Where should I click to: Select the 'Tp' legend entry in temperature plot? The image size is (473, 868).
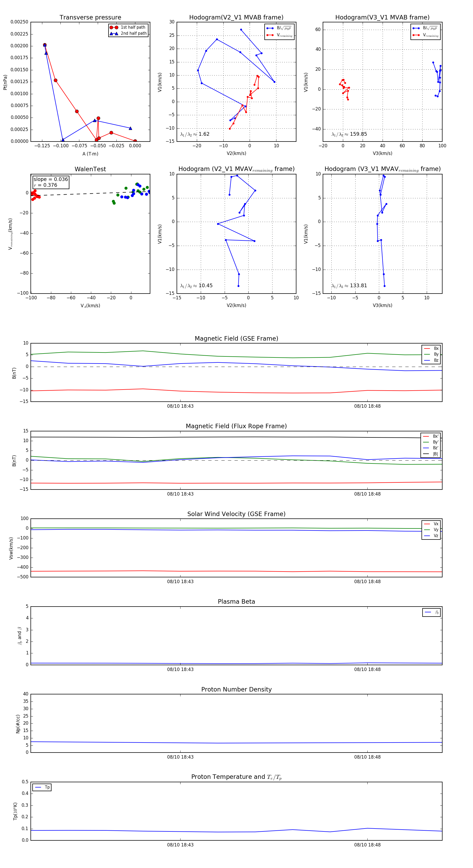coord(42,788)
